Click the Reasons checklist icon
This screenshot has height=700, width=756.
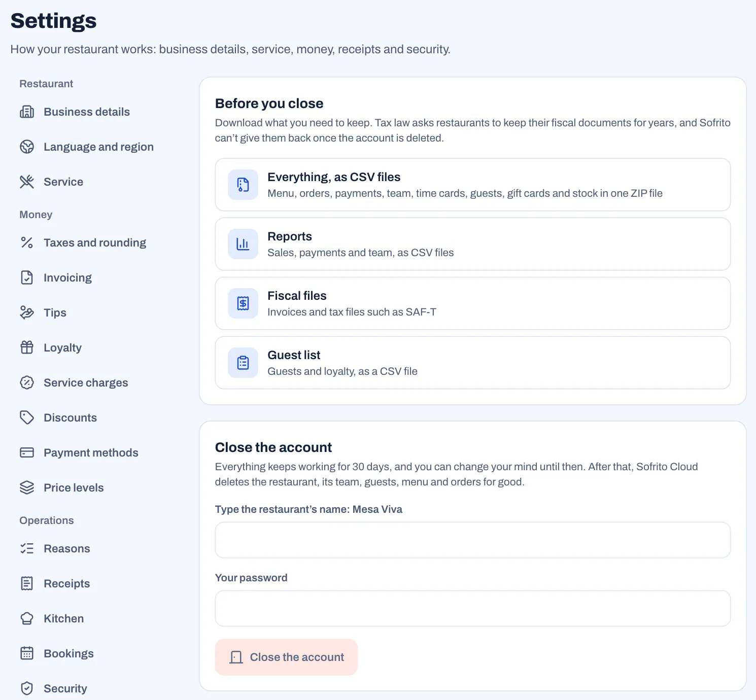click(27, 549)
